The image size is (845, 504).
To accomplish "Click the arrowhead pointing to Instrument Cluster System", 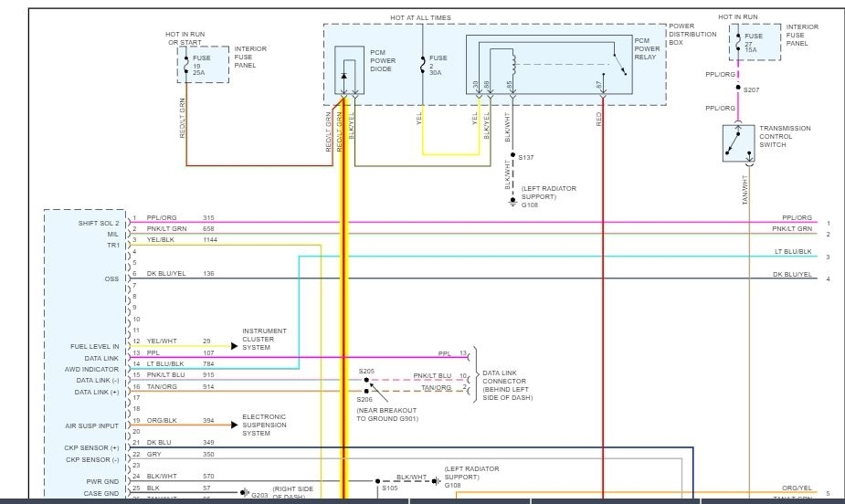I will coord(235,346).
